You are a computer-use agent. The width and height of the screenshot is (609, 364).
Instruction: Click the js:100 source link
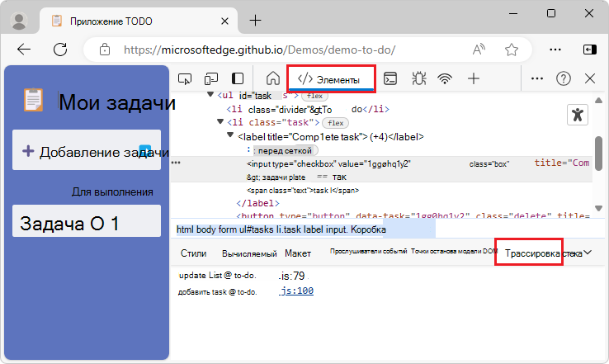[x=296, y=291]
